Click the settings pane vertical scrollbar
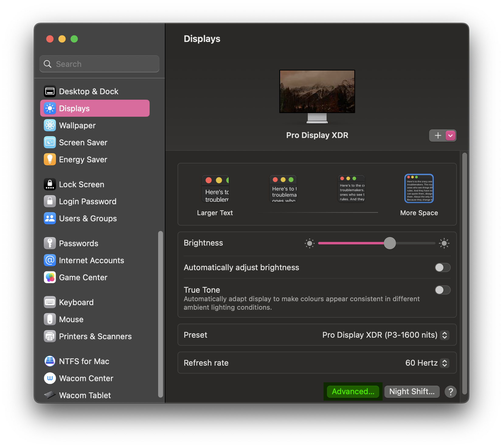Screen dimensions: 503x448 coord(464,274)
